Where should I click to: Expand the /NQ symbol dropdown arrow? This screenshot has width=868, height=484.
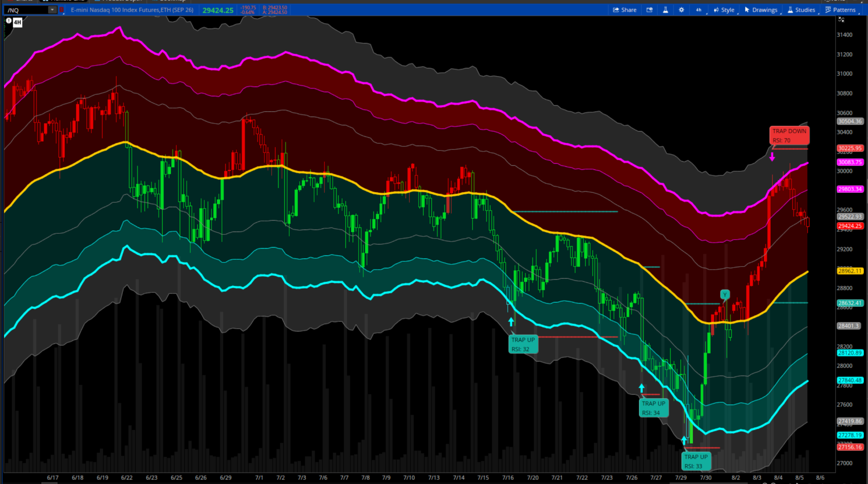[52, 10]
